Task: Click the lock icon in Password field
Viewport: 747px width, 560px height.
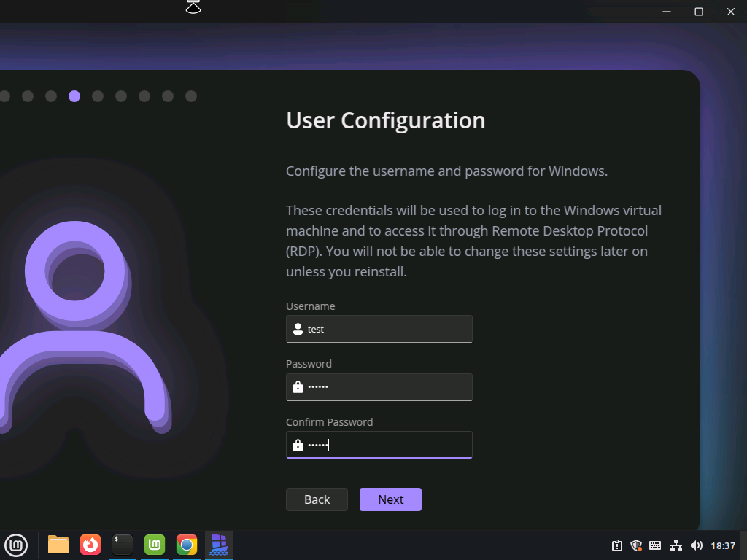Action: 298,387
